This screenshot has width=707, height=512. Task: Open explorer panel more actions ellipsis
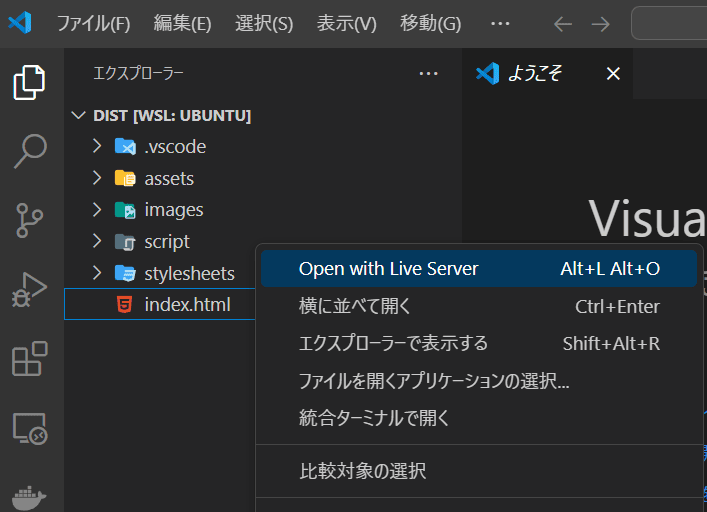pos(428,73)
